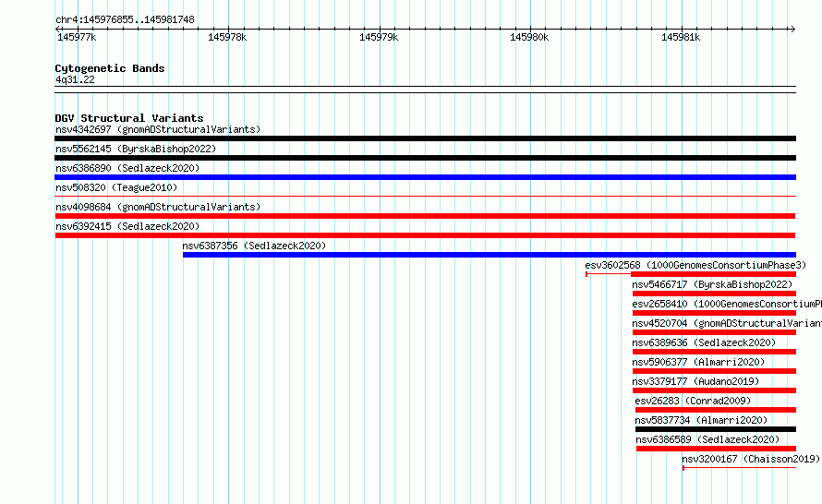This screenshot has width=822, height=504.
Task: Click the red bar under nsv6389636
Action: coord(714,352)
